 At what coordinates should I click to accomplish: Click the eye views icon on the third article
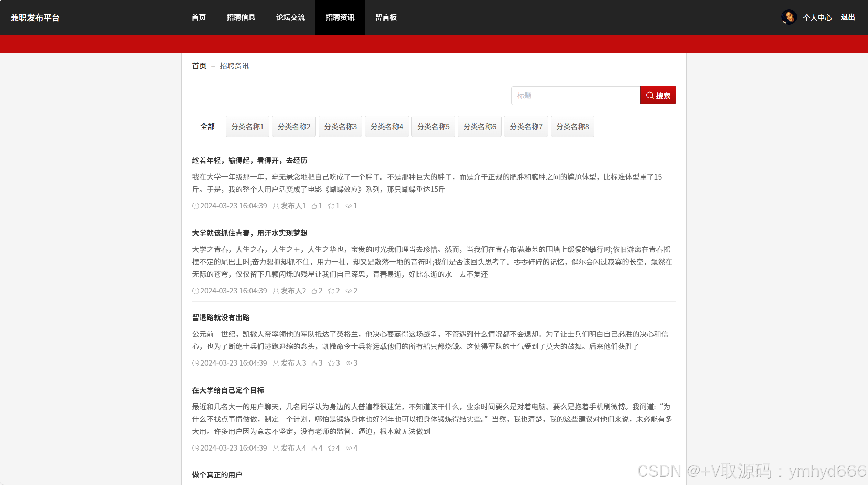click(348, 363)
